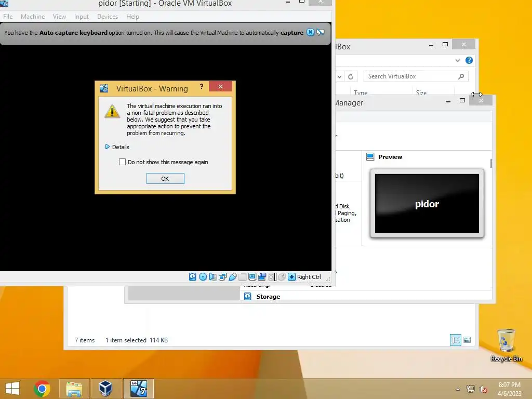Click the Storage section icon
Screen dimensions: 532x399
click(x=248, y=296)
